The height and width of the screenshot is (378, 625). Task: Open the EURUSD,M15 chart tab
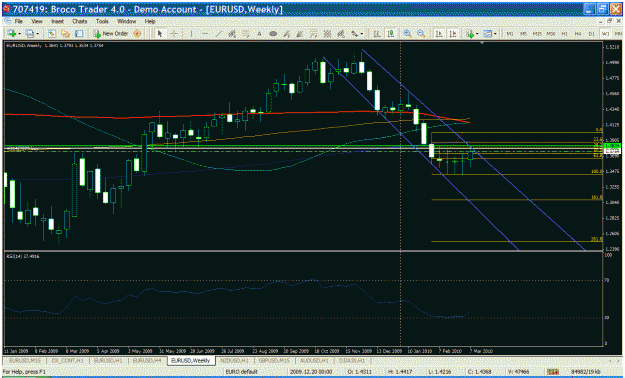(25, 360)
